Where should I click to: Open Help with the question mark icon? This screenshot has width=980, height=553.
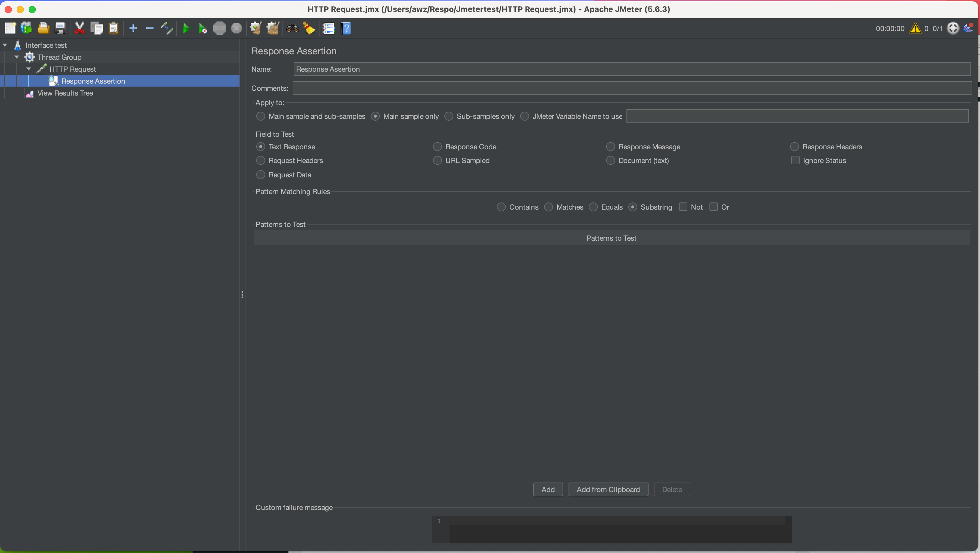[346, 28]
